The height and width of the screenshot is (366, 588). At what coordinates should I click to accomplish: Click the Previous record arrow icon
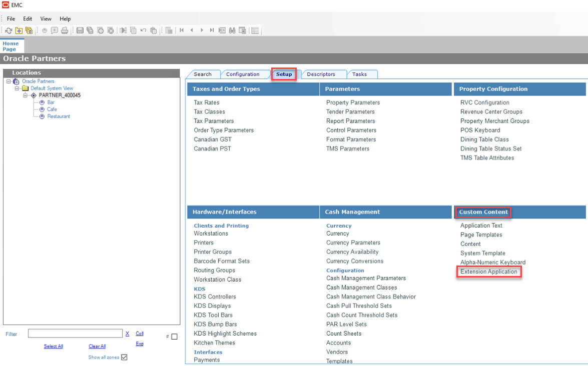tap(192, 30)
